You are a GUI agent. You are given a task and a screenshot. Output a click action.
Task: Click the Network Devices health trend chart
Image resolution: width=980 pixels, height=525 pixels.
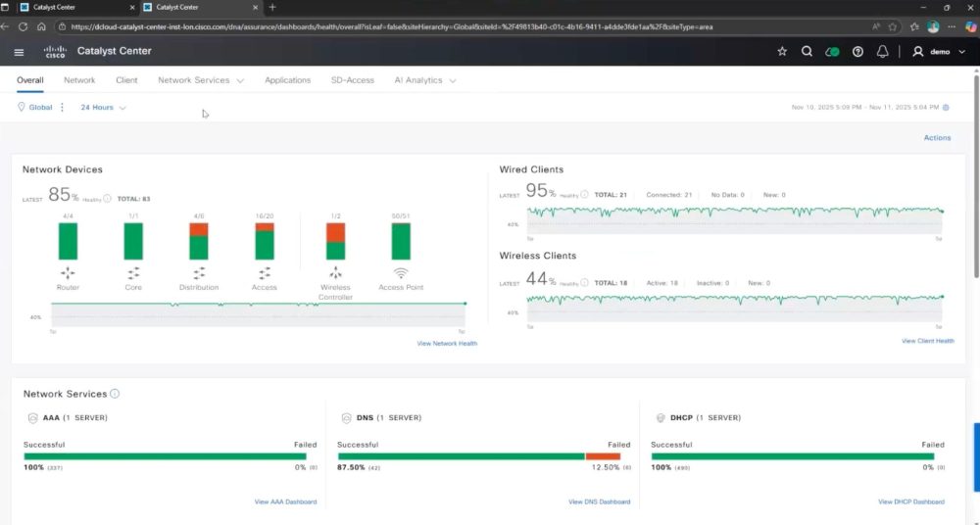pos(258,313)
